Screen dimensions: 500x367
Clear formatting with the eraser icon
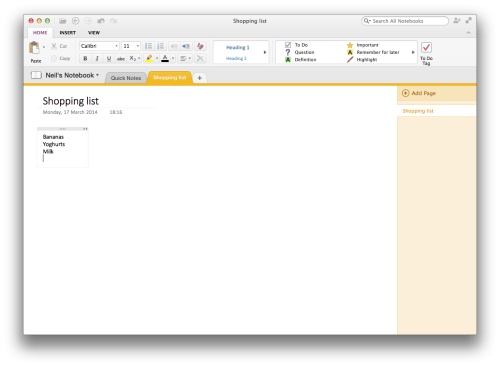tap(200, 46)
